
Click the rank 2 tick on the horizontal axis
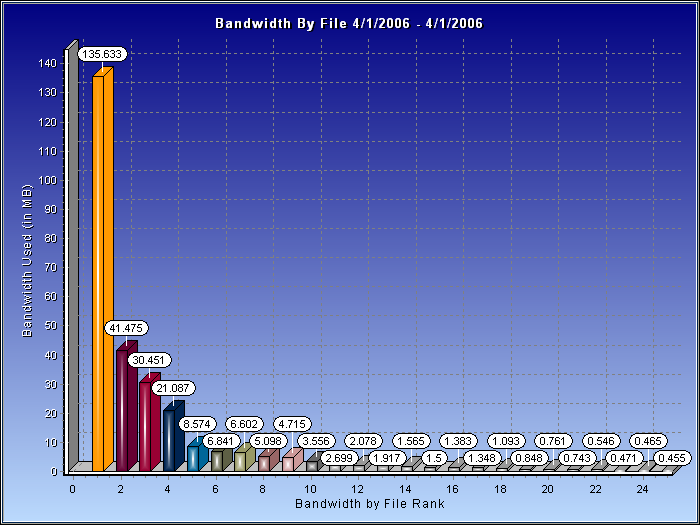click(x=120, y=489)
